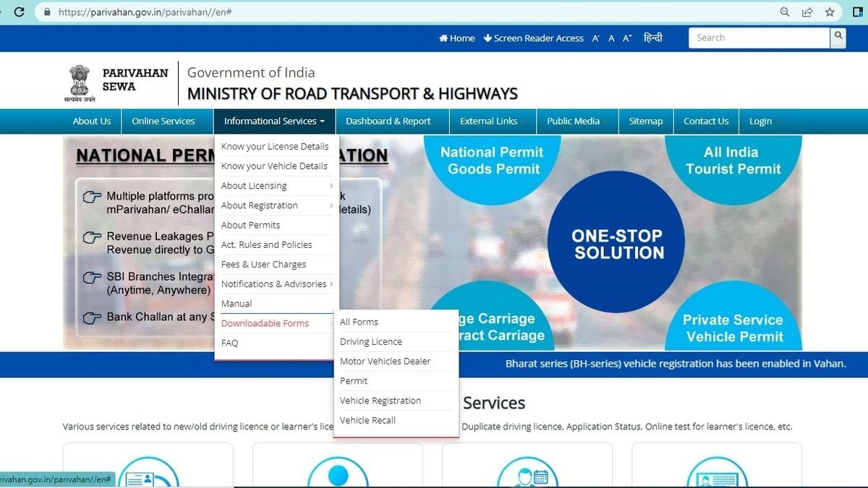Open the browser share icon
This screenshot has height=488, width=868.
(807, 12)
